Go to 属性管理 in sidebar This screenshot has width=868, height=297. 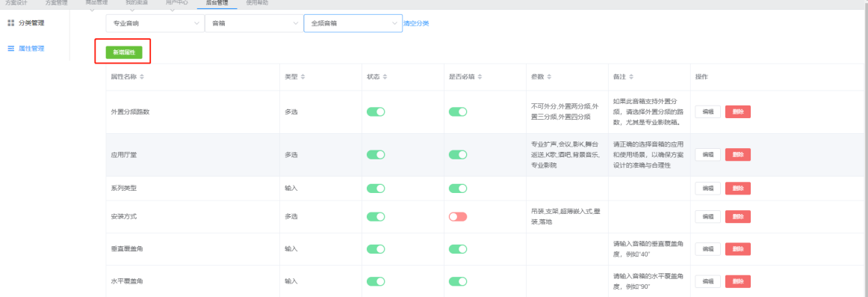pyautogui.click(x=31, y=49)
